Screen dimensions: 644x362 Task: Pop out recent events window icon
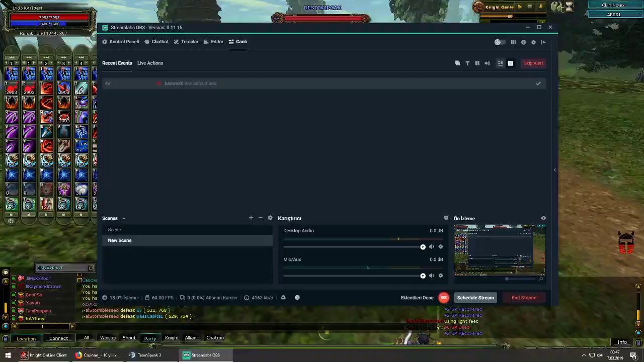[x=457, y=63]
